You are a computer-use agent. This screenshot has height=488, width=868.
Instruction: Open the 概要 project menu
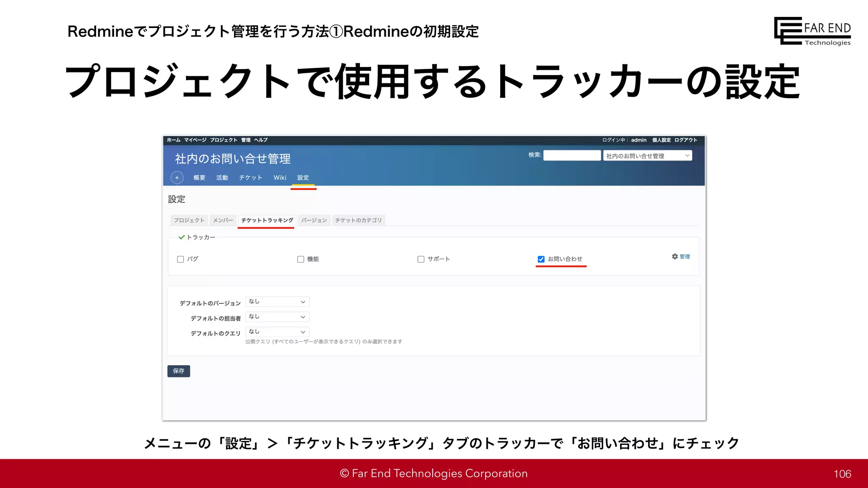click(199, 177)
